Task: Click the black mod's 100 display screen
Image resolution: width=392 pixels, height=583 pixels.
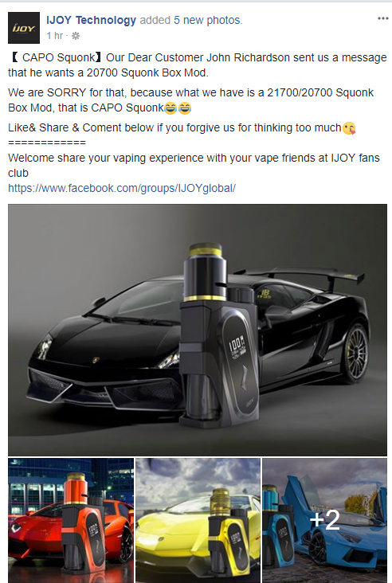Action: [x=237, y=347]
